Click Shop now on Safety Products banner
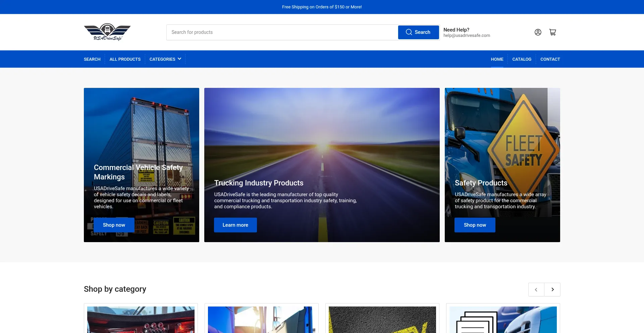 point(475,225)
